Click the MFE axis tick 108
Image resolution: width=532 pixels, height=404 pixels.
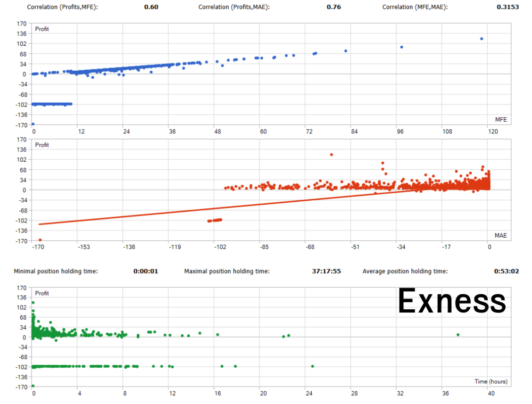coord(447,131)
